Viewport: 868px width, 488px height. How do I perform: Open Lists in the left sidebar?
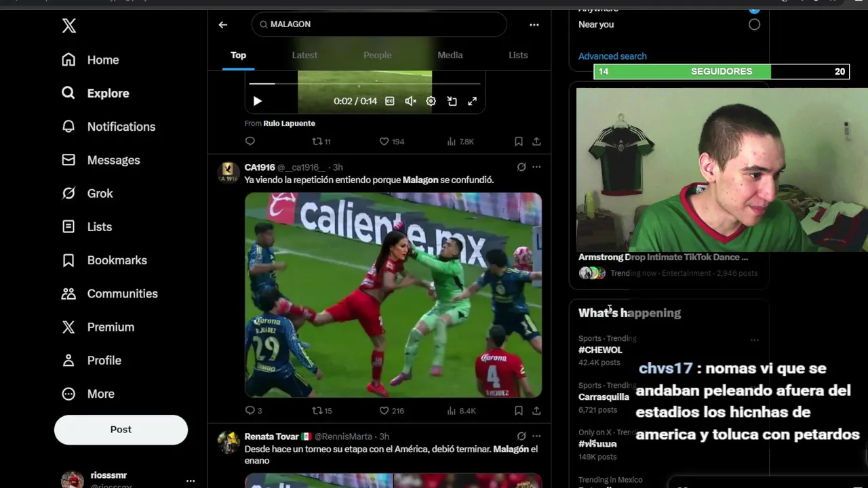coord(87,226)
